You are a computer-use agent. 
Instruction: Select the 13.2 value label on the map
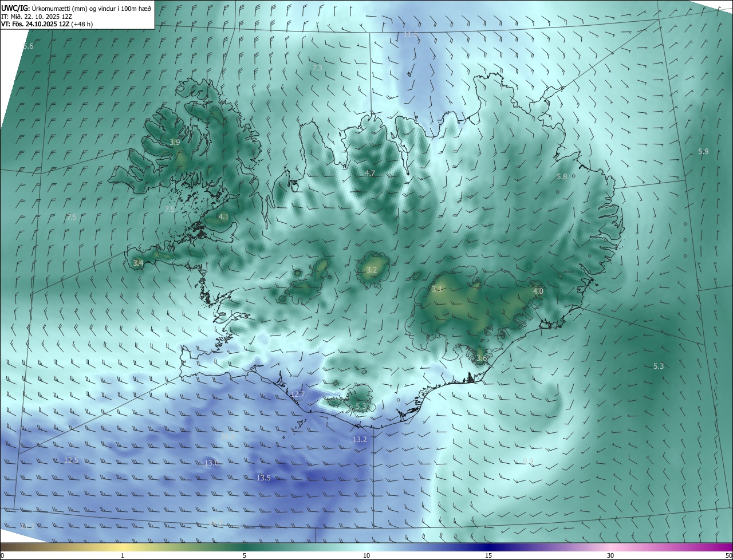[360, 439]
